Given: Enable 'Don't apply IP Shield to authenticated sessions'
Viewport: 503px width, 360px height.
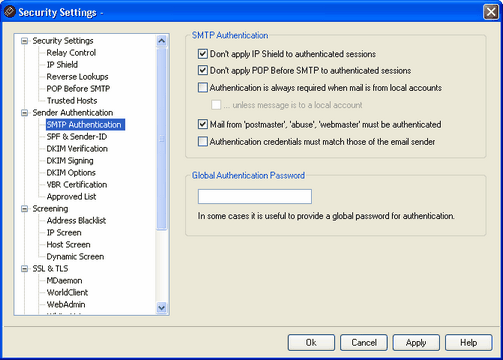Looking at the screenshot, I should pos(203,54).
